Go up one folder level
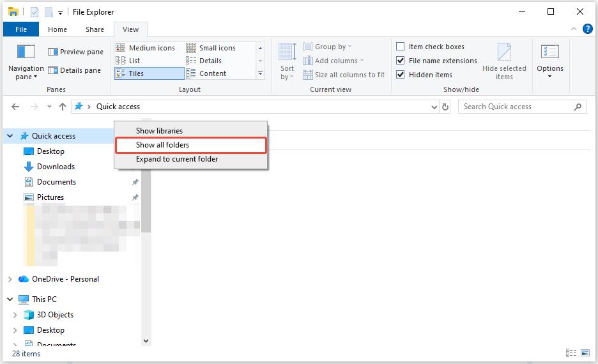The height and width of the screenshot is (364, 598). (x=63, y=107)
